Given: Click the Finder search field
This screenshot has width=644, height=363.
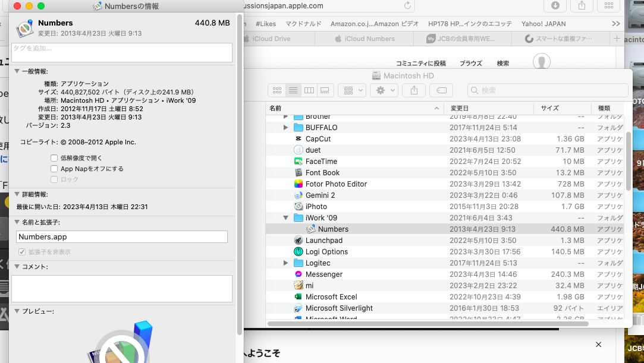Looking at the screenshot, I should click(547, 90).
